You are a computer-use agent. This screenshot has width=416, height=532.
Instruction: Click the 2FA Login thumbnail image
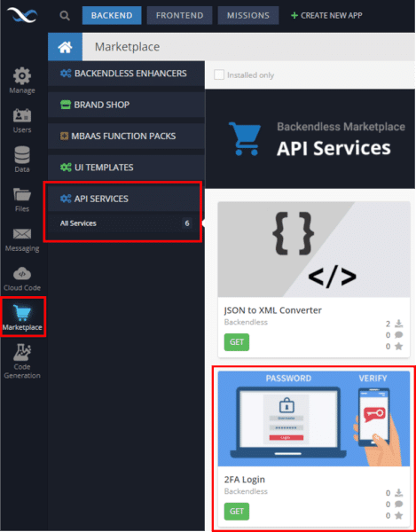tap(314, 419)
